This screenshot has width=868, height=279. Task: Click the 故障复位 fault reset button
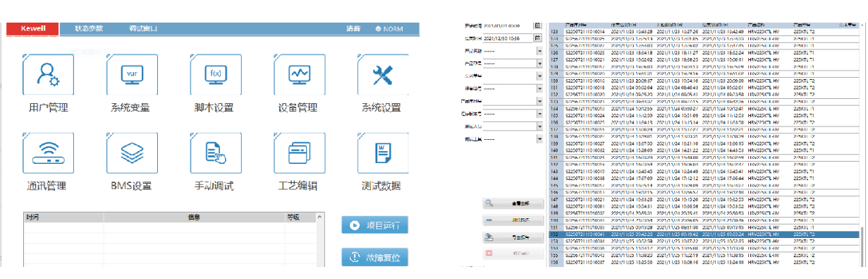click(x=374, y=258)
